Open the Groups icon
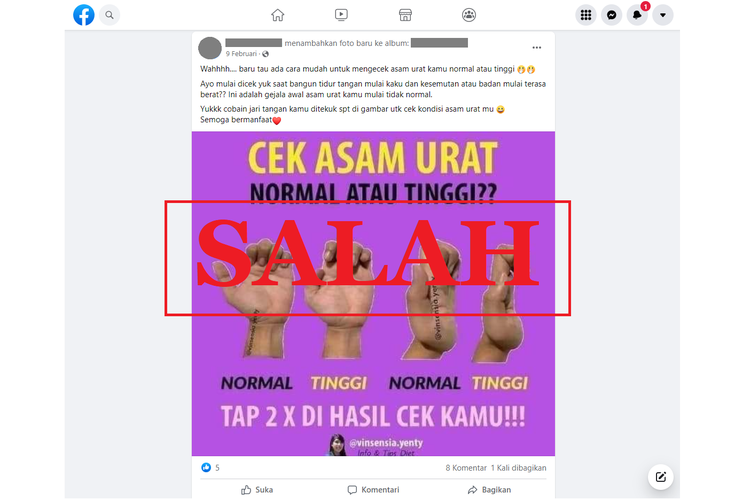The height and width of the screenshot is (500, 750). [x=469, y=15]
